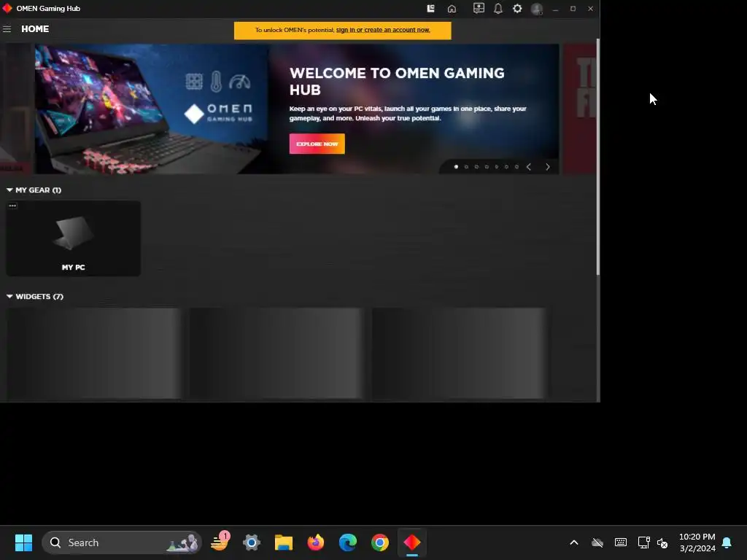Click the cloud sync tray icon
The width and height of the screenshot is (747, 560).
(x=597, y=542)
